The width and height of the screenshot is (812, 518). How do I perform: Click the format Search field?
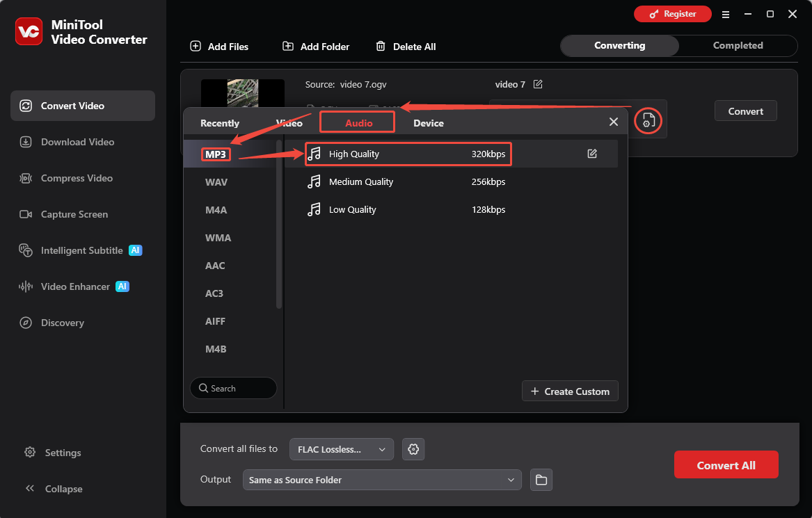(234, 388)
